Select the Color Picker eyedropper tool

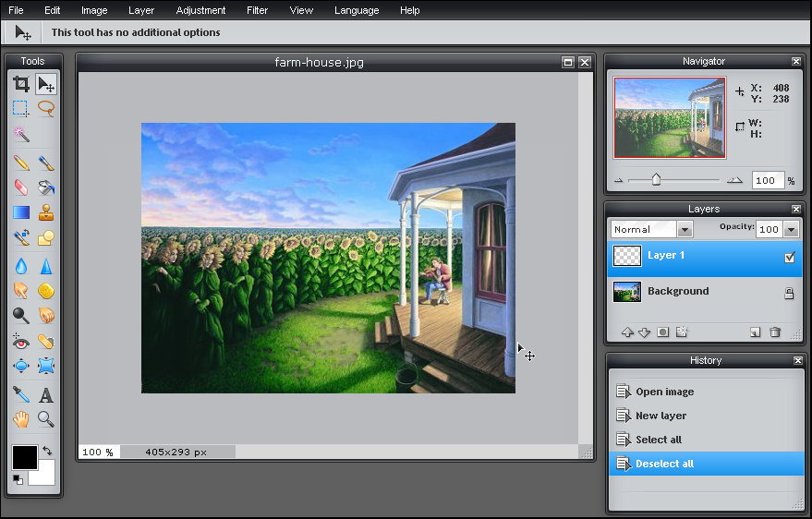click(21, 395)
